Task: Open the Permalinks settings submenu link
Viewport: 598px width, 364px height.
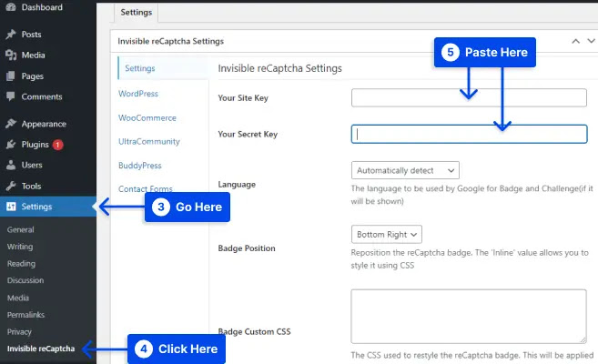Action: pyautogui.click(x=25, y=315)
